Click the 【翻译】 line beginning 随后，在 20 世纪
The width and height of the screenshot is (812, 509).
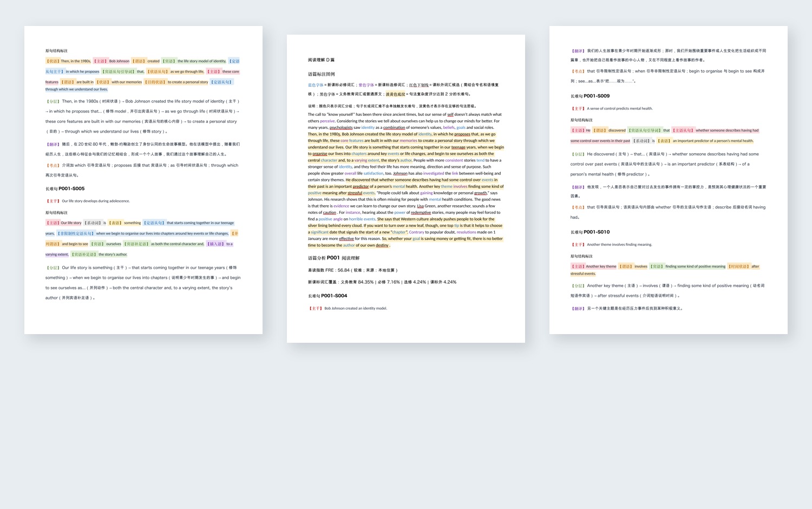(x=143, y=149)
